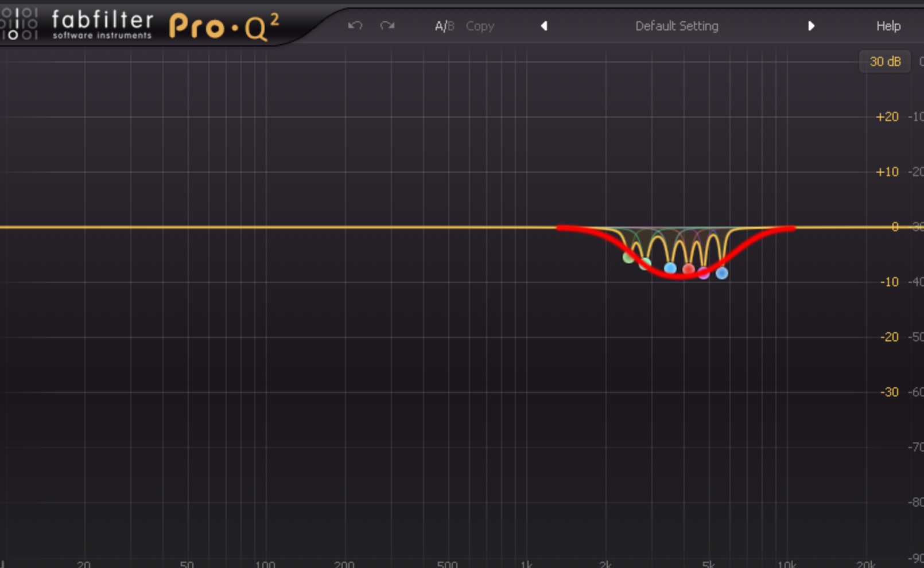Select the light-blue EQ node left of red

pos(670,268)
